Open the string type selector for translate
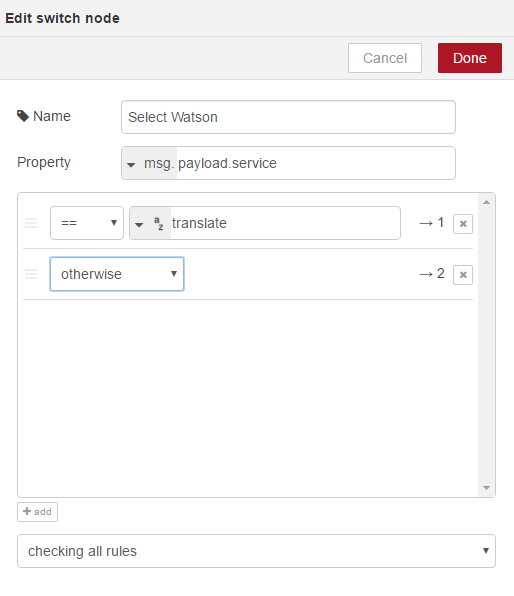 click(x=150, y=223)
